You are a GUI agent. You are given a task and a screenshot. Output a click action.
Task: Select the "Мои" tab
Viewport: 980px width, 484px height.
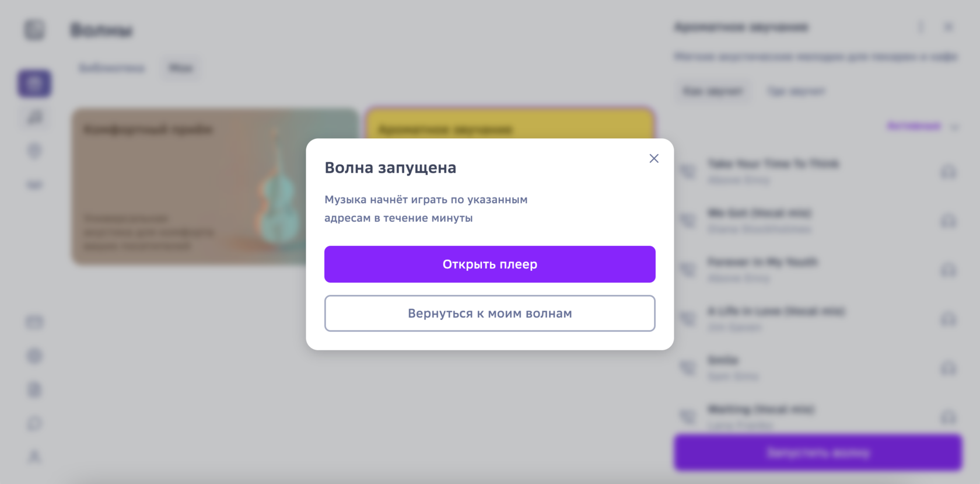pos(181,68)
